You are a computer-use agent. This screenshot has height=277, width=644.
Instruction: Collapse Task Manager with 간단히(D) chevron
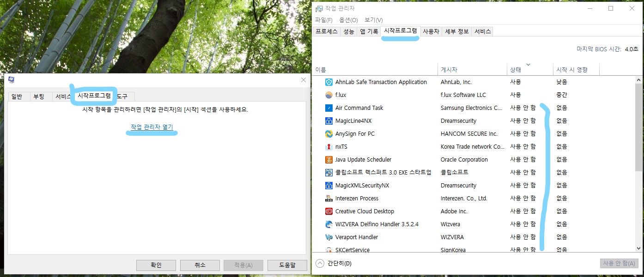point(320,263)
